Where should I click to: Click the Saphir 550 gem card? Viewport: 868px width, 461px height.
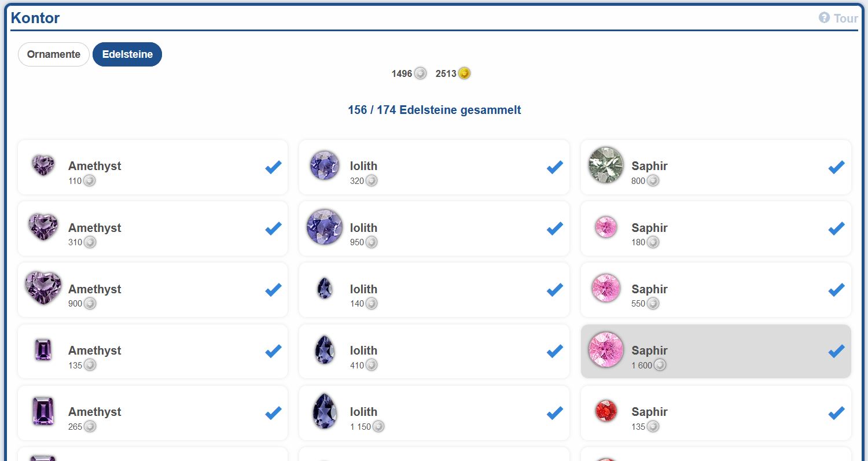coord(716,290)
